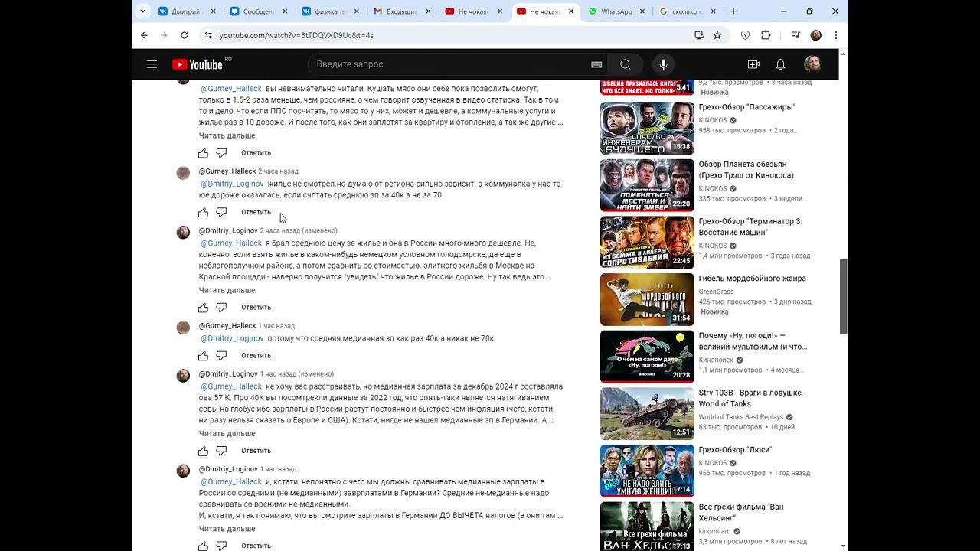Image resolution: width=980 pixels, height=551 pixels.
Task: Expand 'Читать дальше' under 'не хочу вас расстраивать' comment
Action: (227, 433)
